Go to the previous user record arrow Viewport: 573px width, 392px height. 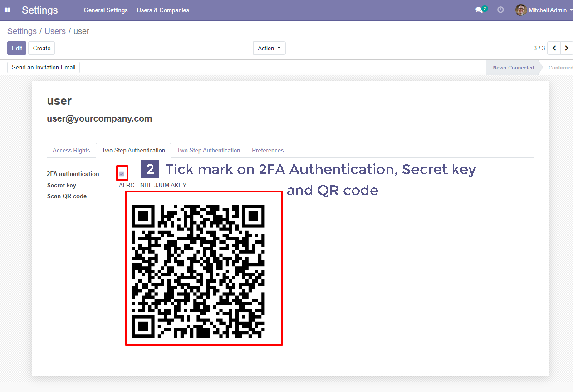pos(554,48)
